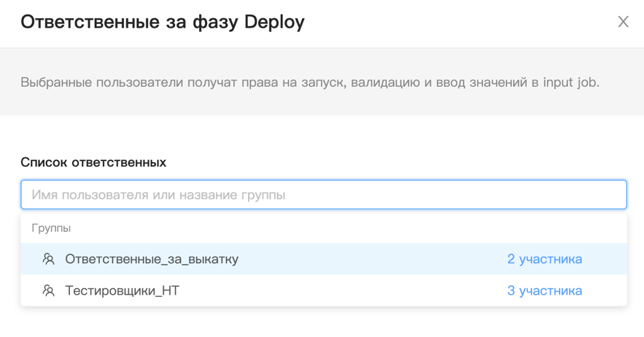644x337 pixels.
Task: Choose the Тестировщики_НТ group name
Action: click(122, 290)
